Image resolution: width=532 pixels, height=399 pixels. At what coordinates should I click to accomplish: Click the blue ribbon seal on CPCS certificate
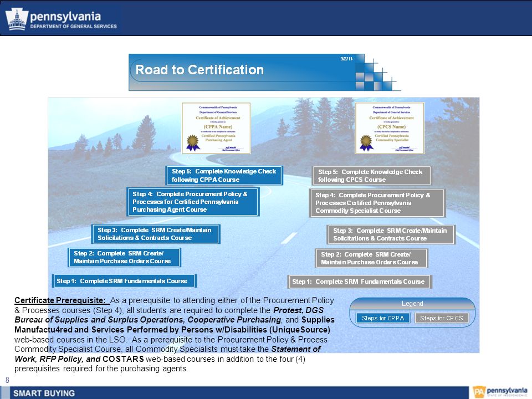(366, 142)
